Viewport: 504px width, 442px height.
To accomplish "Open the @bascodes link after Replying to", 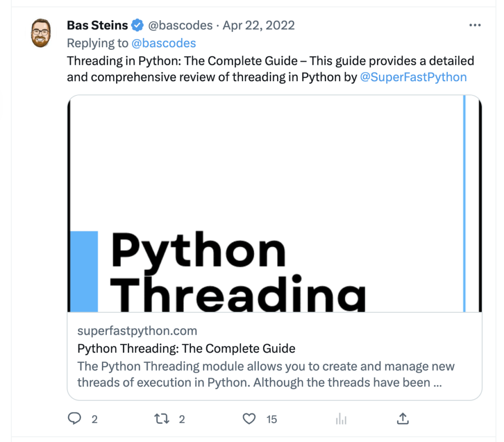I will click(x=163, y=43).
